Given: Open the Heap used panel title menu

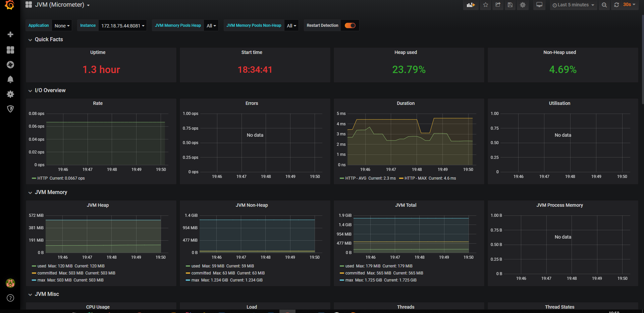Looking at the screenshot, I should [x=406, y=52].
